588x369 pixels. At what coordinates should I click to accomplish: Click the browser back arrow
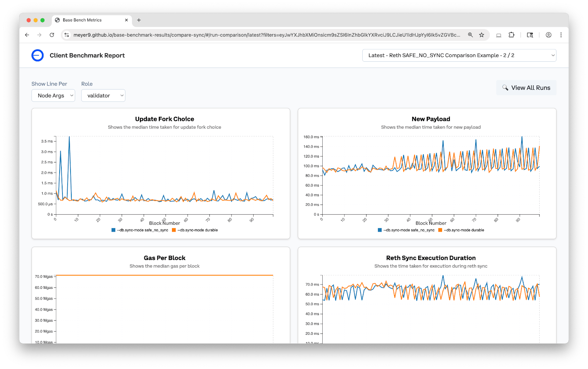tap(27, 35)
